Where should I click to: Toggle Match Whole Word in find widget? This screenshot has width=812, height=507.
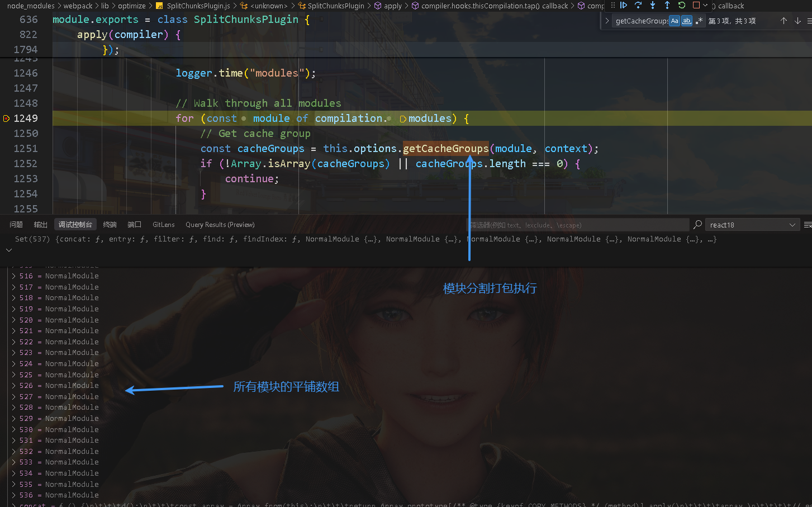pos(687,21)
